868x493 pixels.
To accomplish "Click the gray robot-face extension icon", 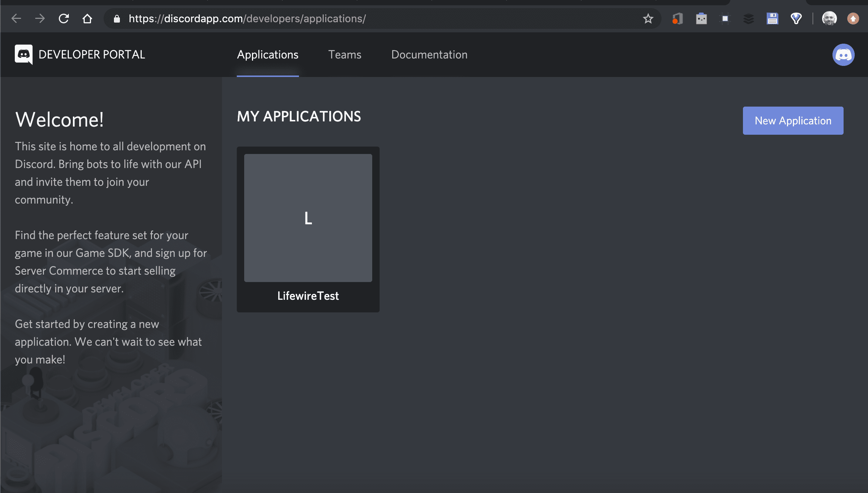I will point(701,19).
